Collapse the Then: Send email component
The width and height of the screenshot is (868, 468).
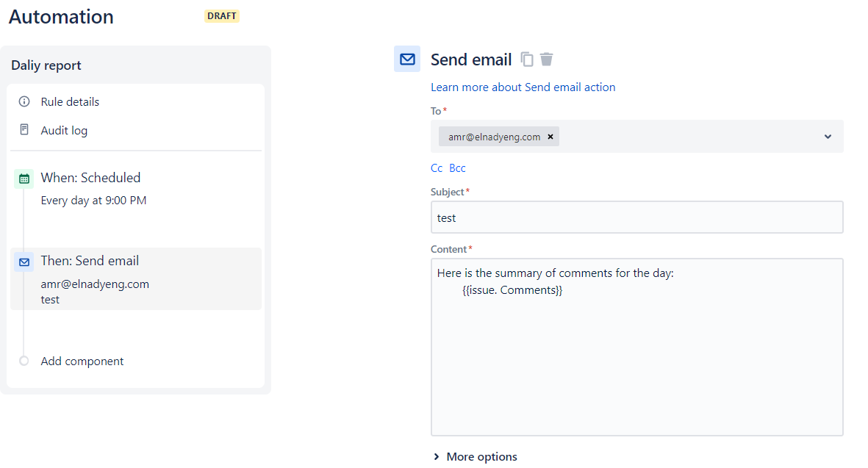90,260
